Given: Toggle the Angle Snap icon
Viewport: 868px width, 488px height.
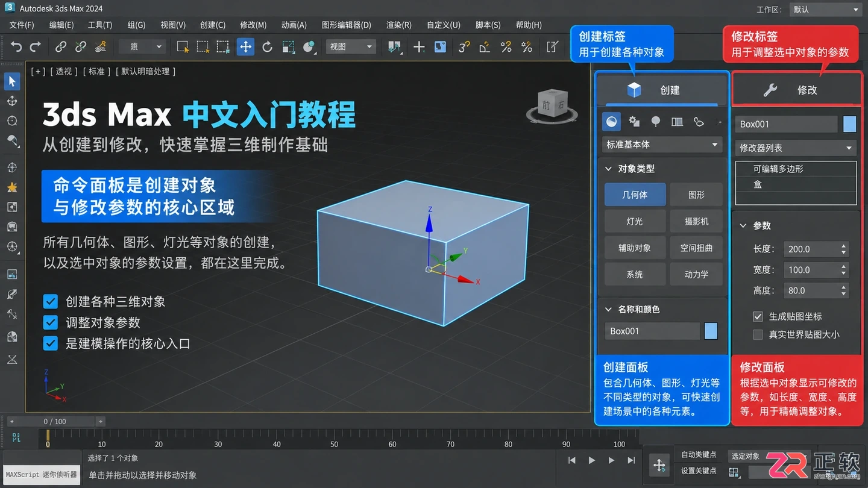Looking at the screenshot, I should tap(485, 46).
